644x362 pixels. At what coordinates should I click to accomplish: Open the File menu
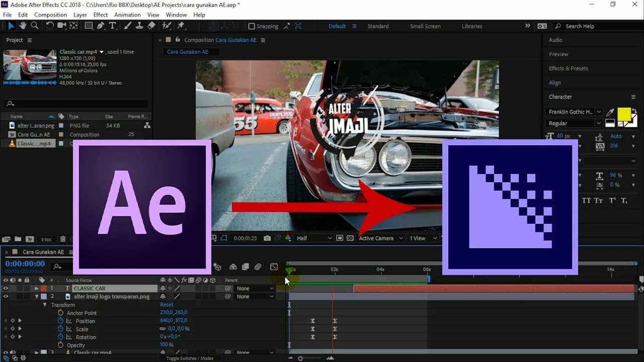(7, 15)
